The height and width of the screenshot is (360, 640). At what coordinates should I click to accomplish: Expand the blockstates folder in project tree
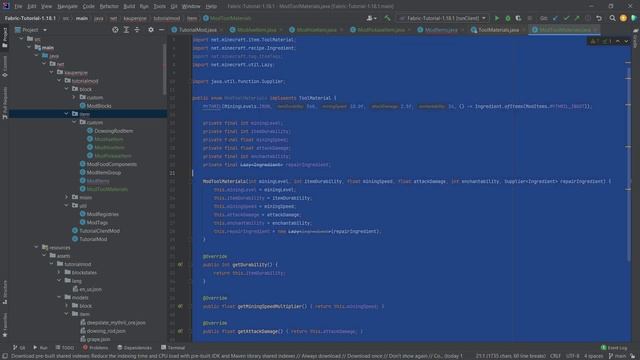(x=59, y=272)
